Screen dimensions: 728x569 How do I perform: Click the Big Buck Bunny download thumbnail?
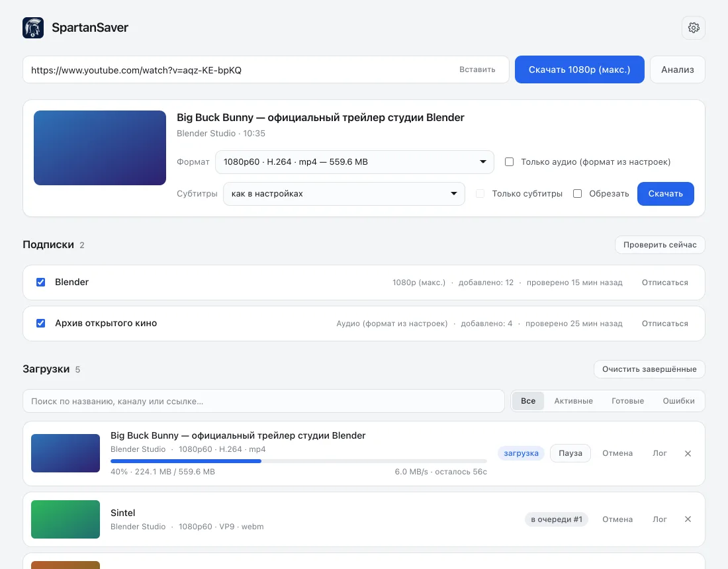[x=66, y=453]
